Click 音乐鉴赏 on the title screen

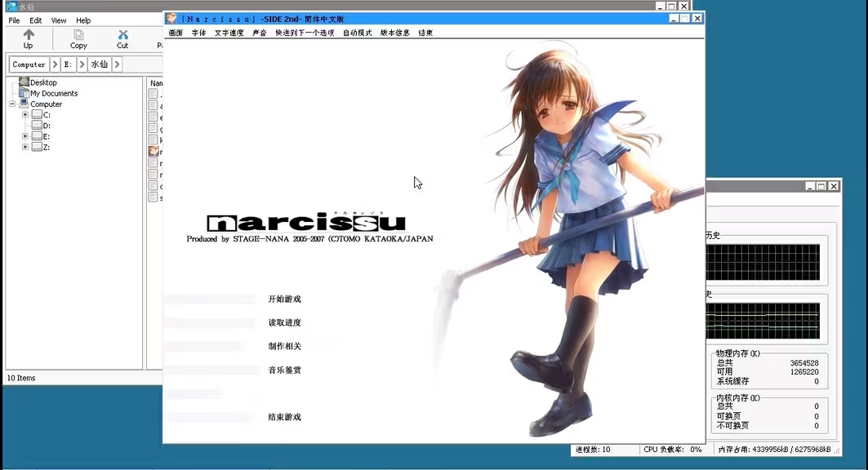point(284,370)
